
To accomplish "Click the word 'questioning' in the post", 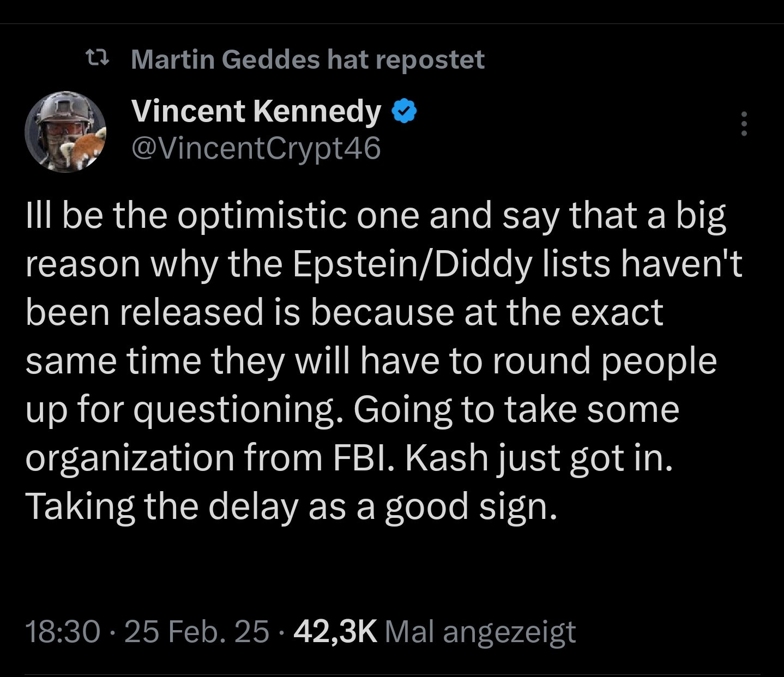I will point(239,410).
